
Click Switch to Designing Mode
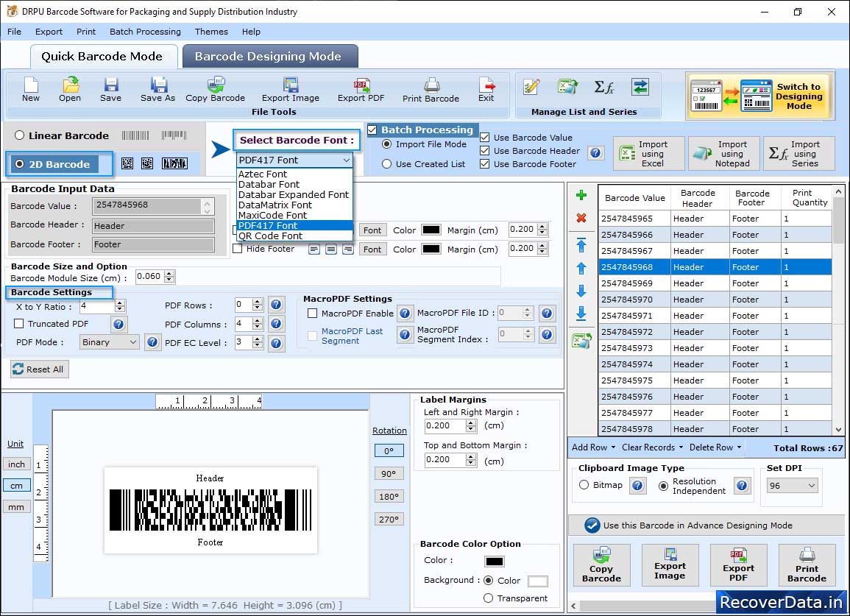759,96
